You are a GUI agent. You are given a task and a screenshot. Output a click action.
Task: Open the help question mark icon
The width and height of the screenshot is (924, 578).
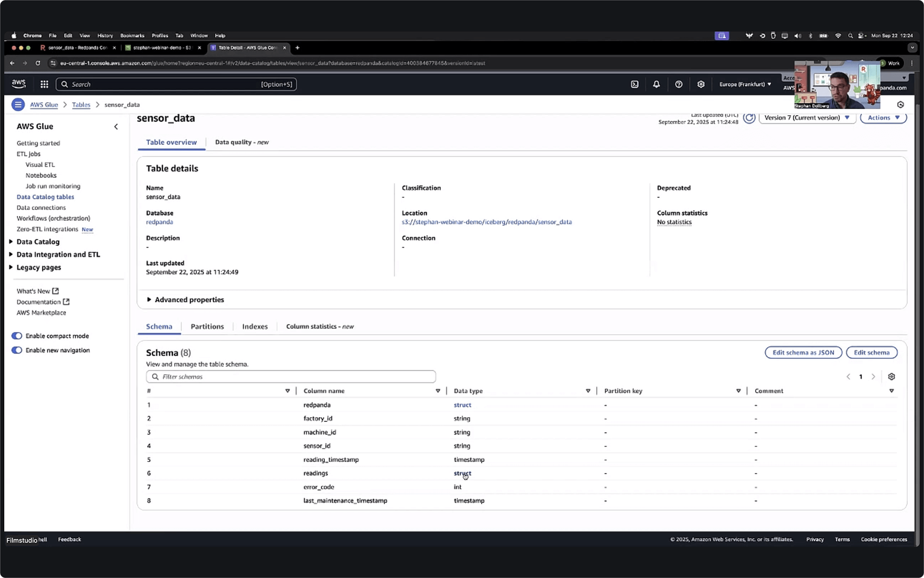(679, 84)
